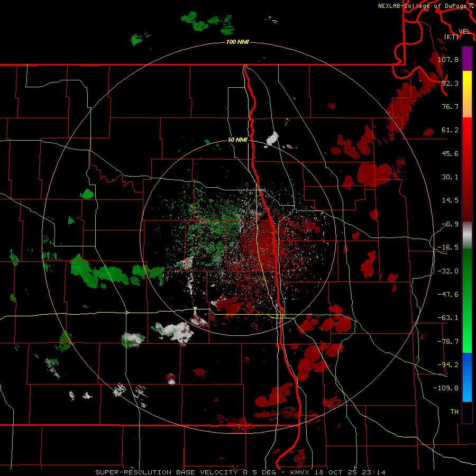Pick the yellow-orange segment of the color bar
476x476 pixels.
click(x=467, y=94)
